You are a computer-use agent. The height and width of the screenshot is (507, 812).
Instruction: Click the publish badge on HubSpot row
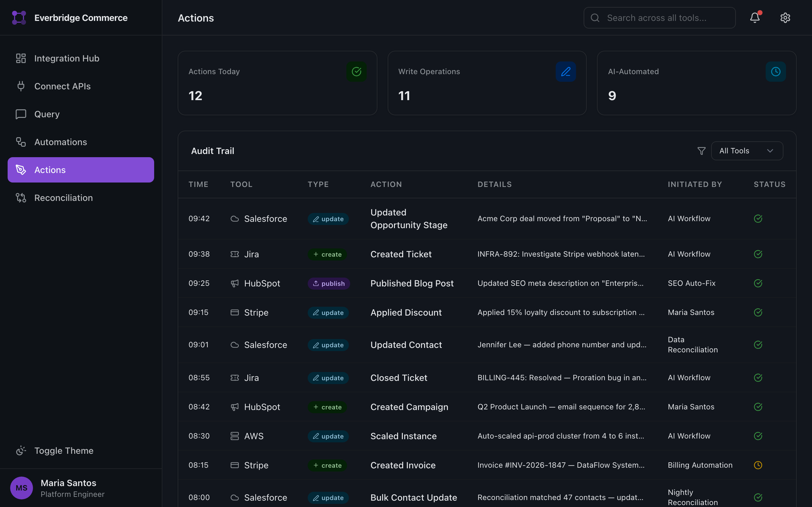pos(329,283)
